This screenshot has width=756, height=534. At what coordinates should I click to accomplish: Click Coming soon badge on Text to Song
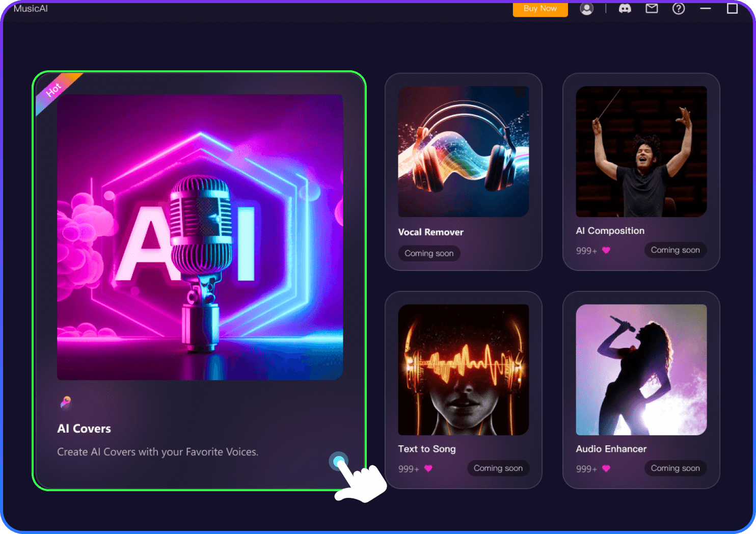[x=498, y=468]
